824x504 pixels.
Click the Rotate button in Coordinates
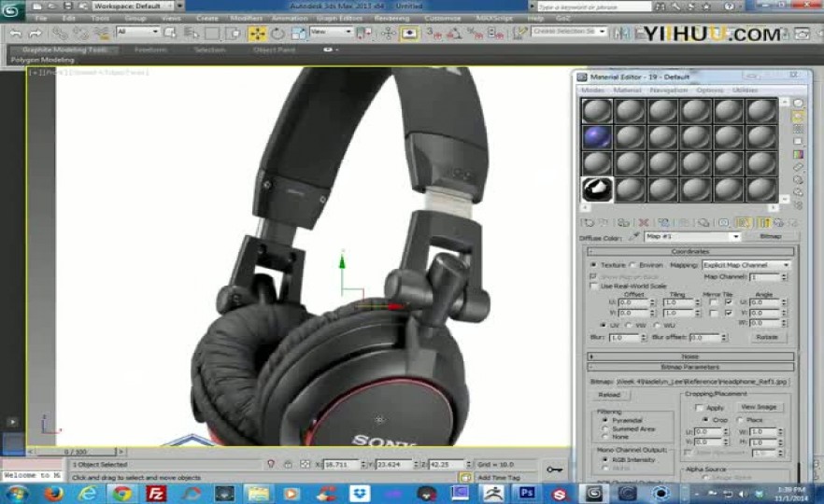pos(767,337)
